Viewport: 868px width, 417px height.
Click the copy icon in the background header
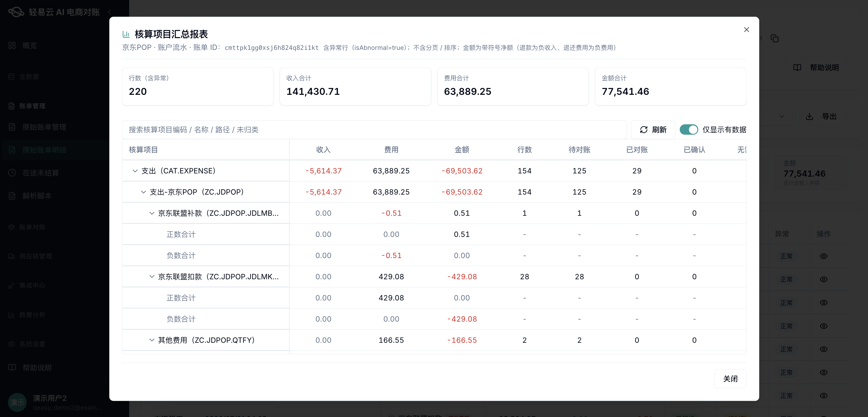click(775, 38)
